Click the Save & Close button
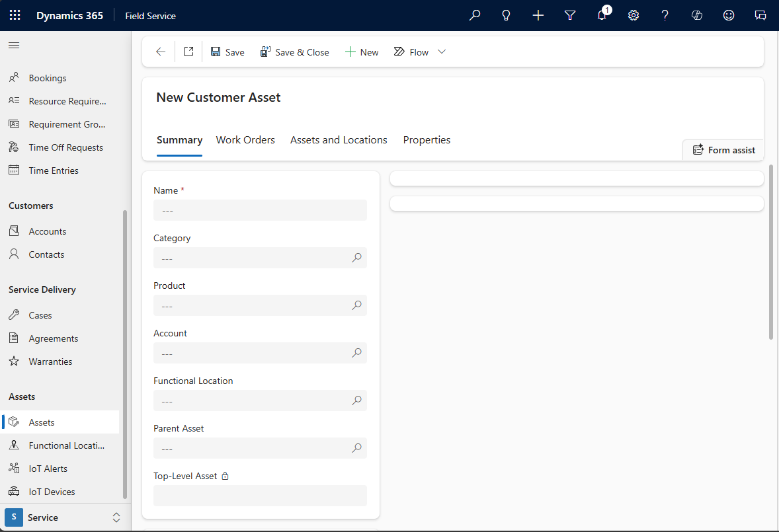Image resolution: width=779 pixels, height=532 pixels. pyautogui.click(x=295, y=51)
